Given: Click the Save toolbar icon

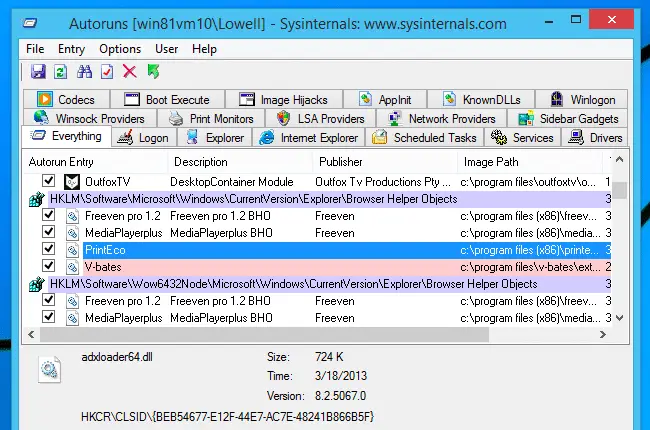Looking at the screenshot, I should 38,72.
